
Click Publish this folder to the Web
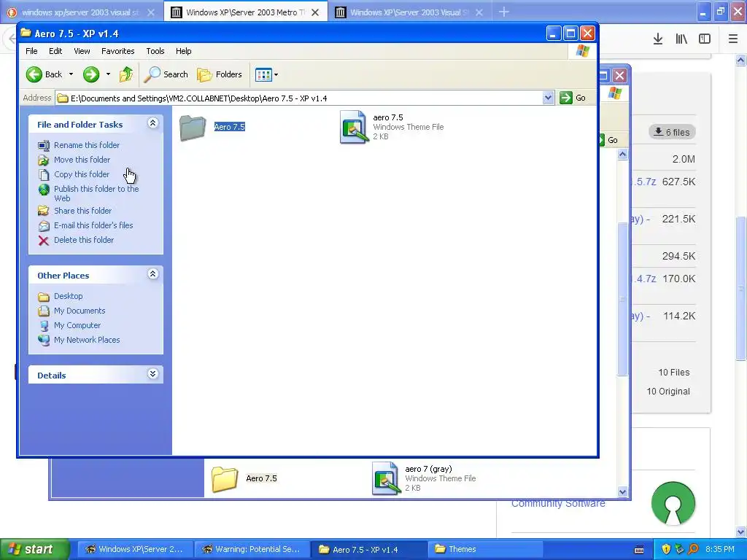[96, 193]
